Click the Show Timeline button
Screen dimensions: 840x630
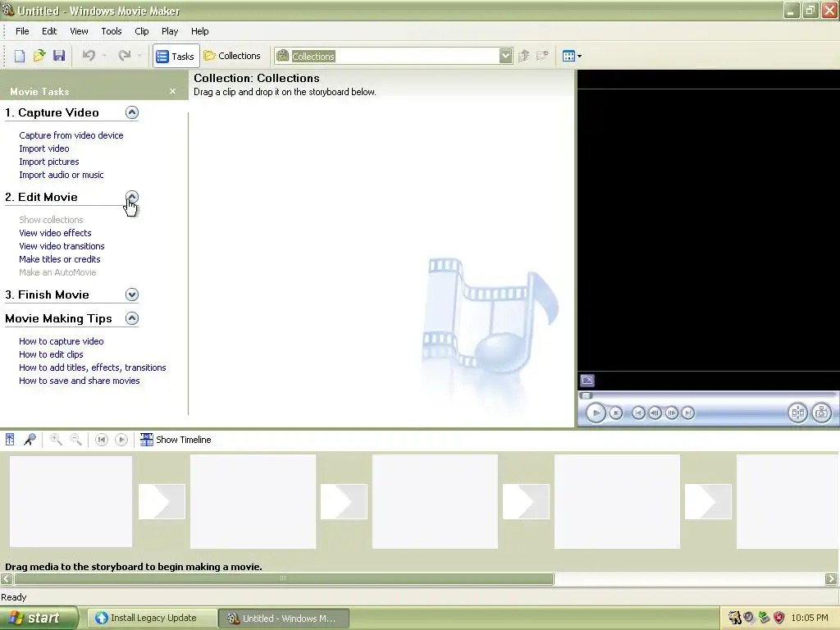(x=176, y=440)
